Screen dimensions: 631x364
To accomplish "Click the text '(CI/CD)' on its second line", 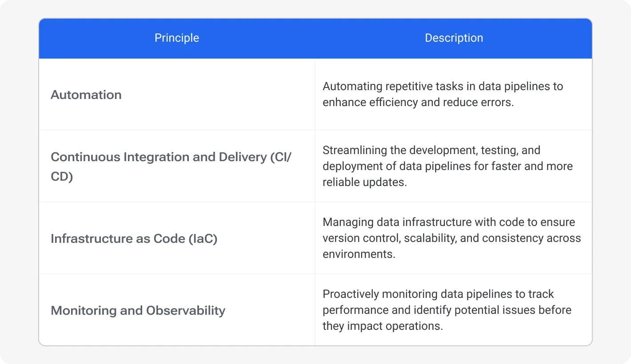I will 61,176.
